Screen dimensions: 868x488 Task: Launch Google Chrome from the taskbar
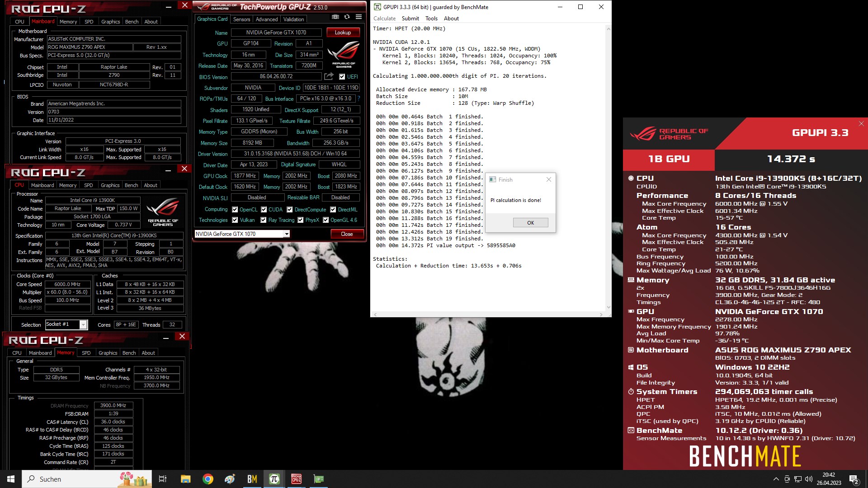pos(208,479)
